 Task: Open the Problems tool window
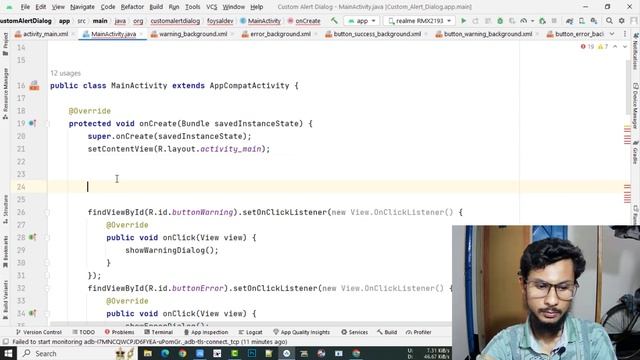(119, 332)
